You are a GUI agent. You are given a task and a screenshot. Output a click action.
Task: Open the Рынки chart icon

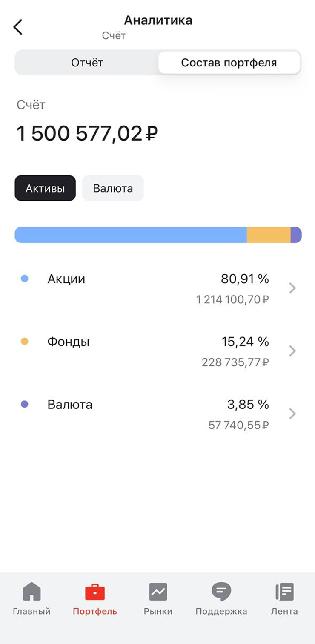pyautogui.click(x=158, y=592)
